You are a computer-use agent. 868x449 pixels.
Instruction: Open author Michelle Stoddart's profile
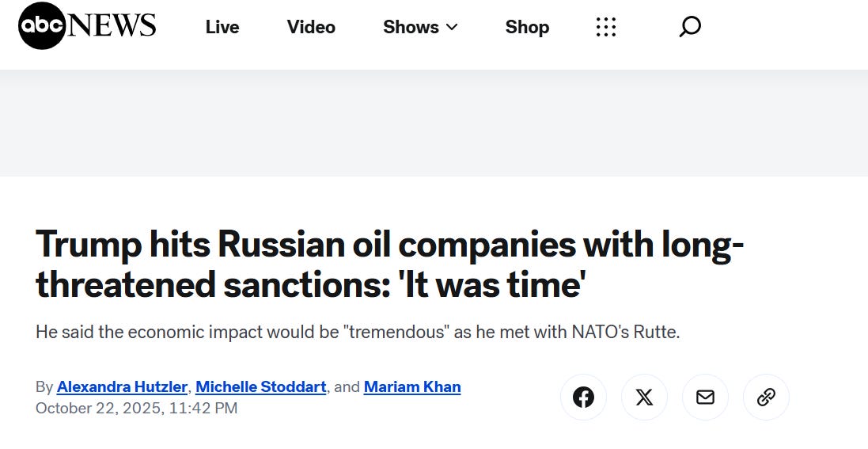click(x=260, y=387)
